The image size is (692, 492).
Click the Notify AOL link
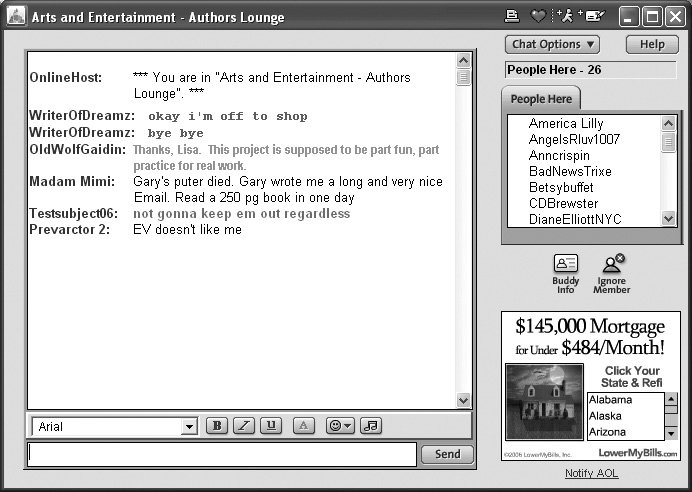591,473
